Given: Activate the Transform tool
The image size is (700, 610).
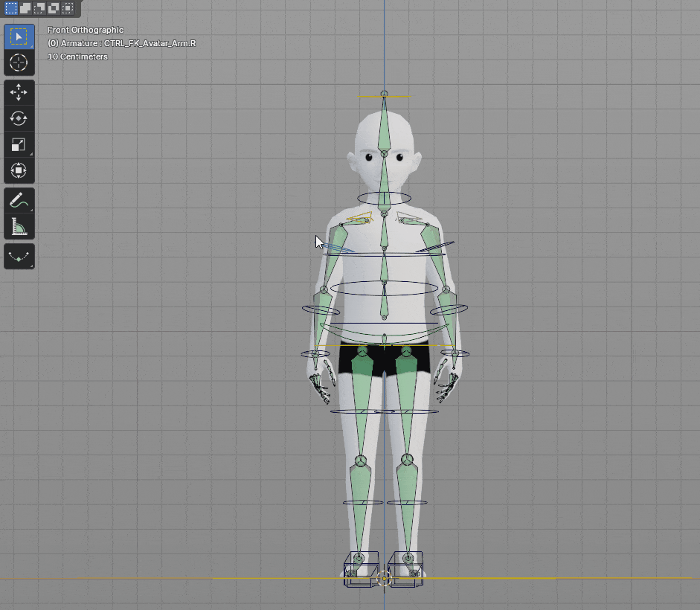Looking at the screenshot, I should point(19,170).
